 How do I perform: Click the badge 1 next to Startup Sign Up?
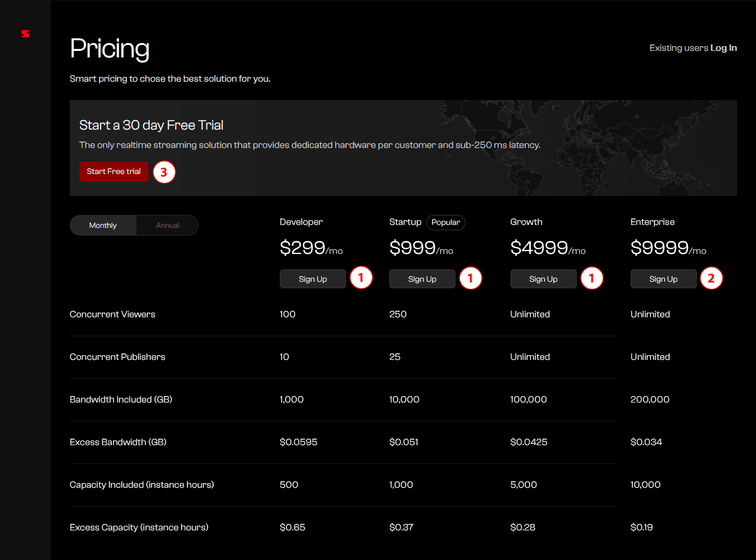pos(471,278)
